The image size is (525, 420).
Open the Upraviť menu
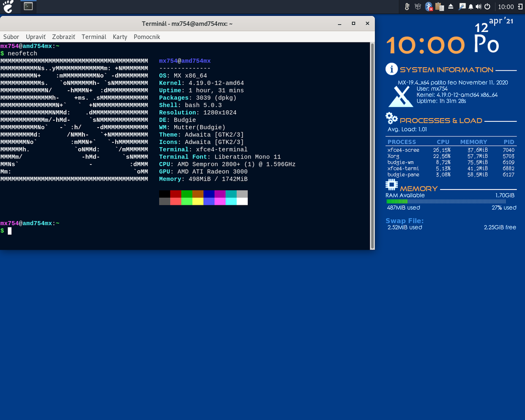(36, 37)
